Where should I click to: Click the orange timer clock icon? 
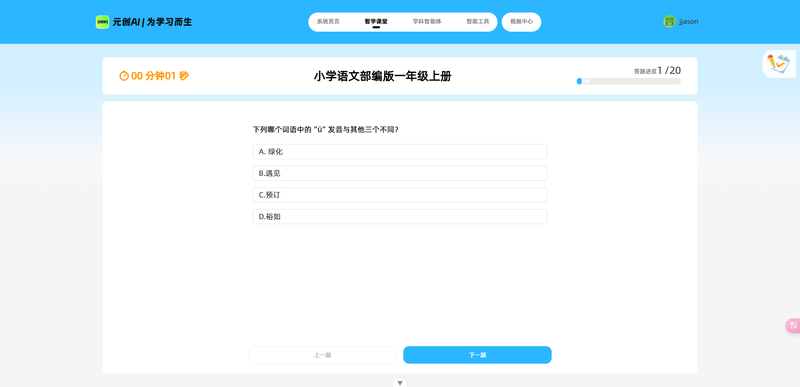click(124, 76)
